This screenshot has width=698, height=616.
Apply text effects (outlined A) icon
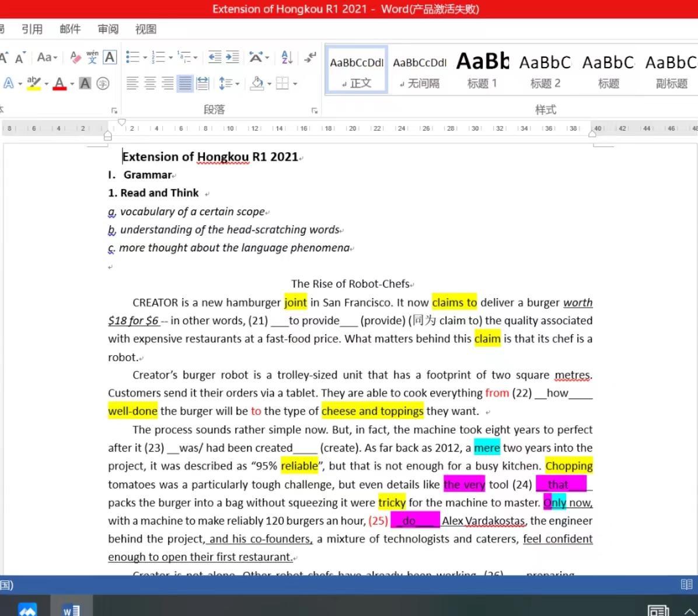(x=8, y=83)
